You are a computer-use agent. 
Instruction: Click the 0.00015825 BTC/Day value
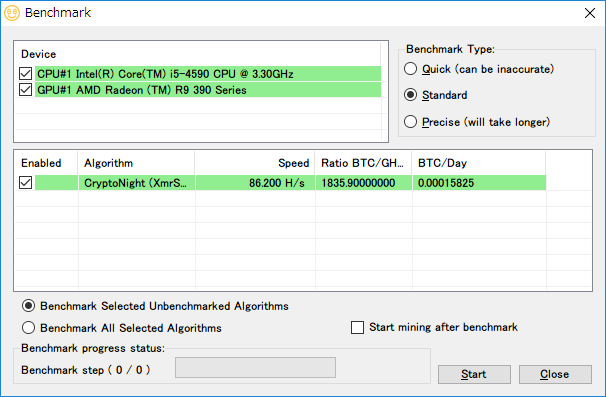446,183
